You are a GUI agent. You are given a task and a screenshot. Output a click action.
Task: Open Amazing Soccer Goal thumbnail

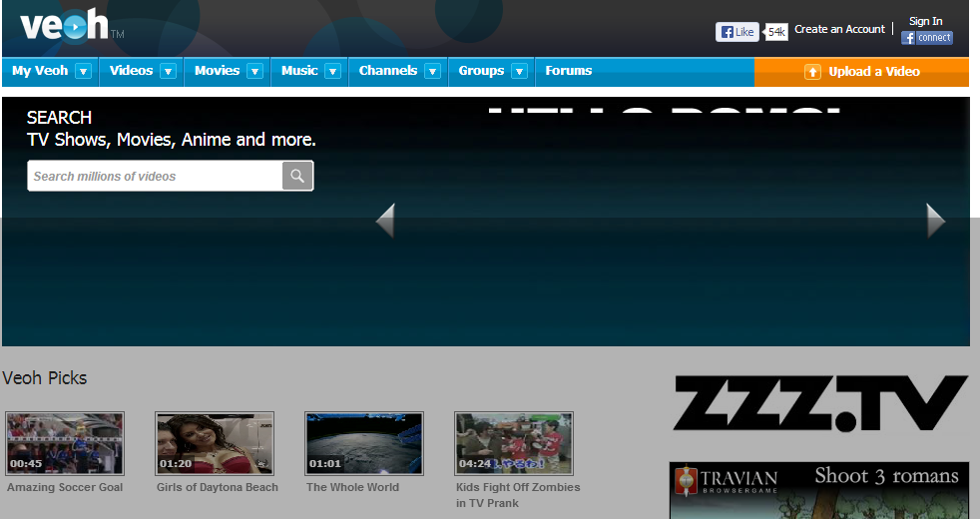pyautogui.click(x=65, y=443)
